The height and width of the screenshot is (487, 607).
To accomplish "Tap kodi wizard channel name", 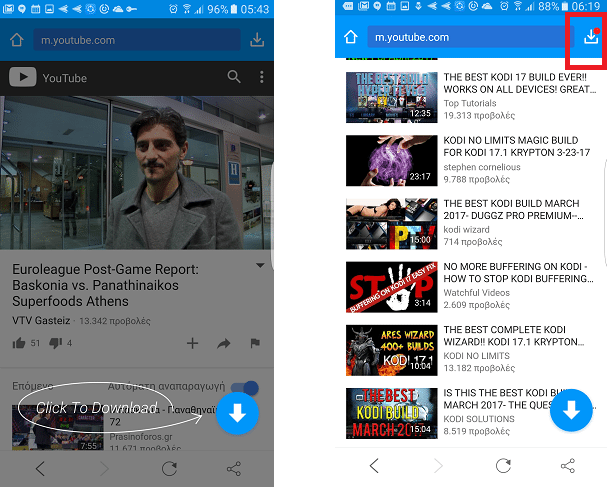I will coord(466,230).
